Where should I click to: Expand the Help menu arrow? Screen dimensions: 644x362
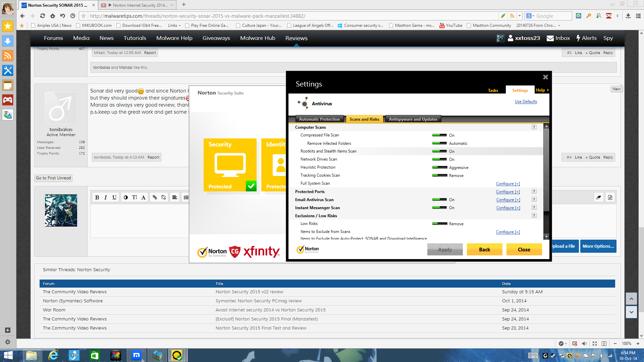click(548, 90)
